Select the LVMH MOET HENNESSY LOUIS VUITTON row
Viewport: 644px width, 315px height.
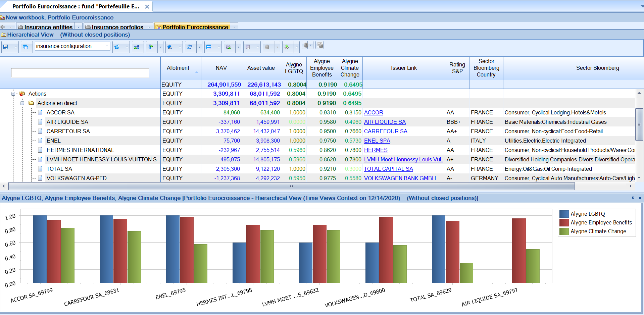[102, 159]
